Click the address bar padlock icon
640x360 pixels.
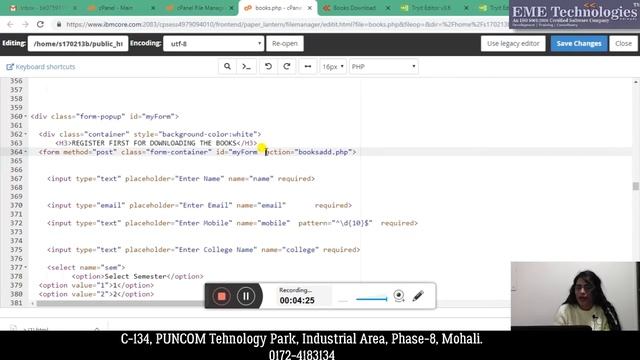click(59, 24)
